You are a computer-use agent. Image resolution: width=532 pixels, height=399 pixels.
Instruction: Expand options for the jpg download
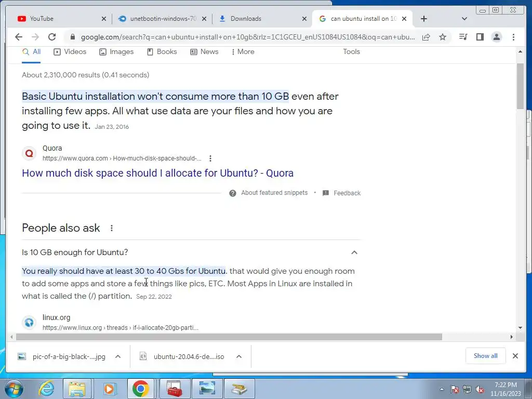pos(118,356)
